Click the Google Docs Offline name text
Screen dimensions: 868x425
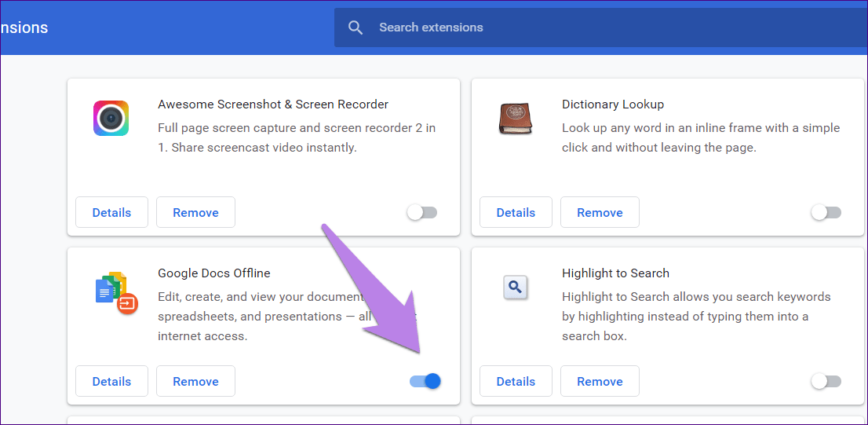[x=213, y=273]
